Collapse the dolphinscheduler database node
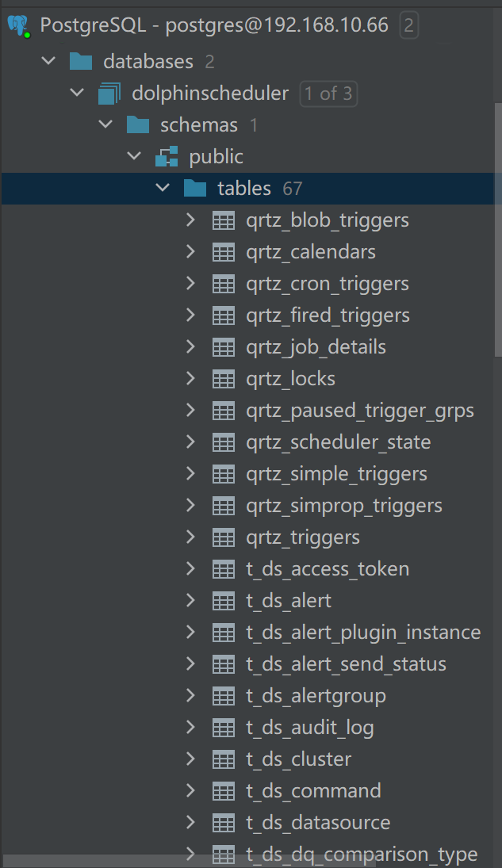This screenshot has width=502, height=868. coord(77,94)
